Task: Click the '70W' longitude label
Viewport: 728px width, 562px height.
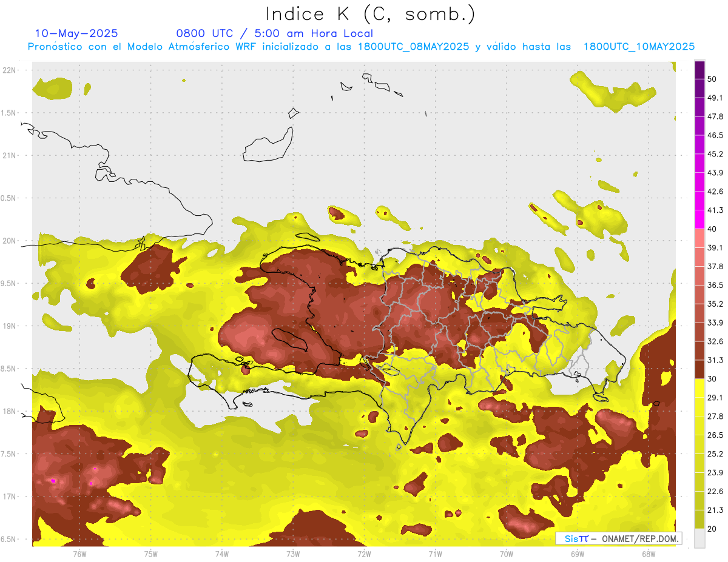Action: [x=507, y=554]
